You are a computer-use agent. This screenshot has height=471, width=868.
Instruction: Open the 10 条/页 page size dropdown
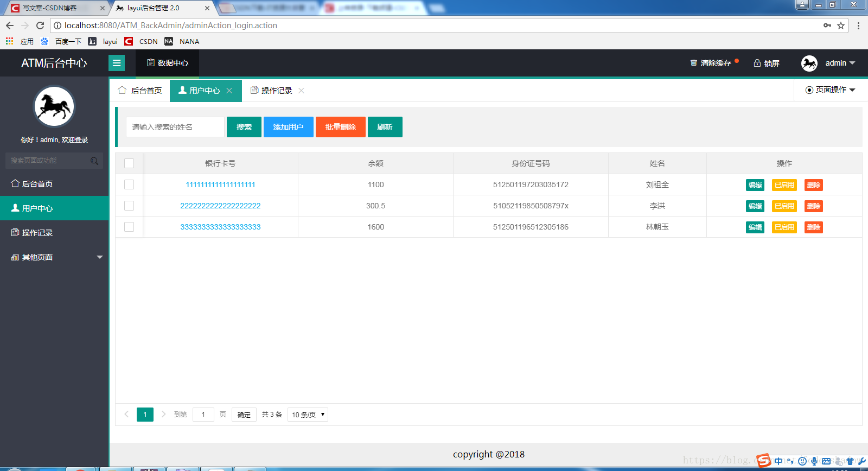pos(308,415)
